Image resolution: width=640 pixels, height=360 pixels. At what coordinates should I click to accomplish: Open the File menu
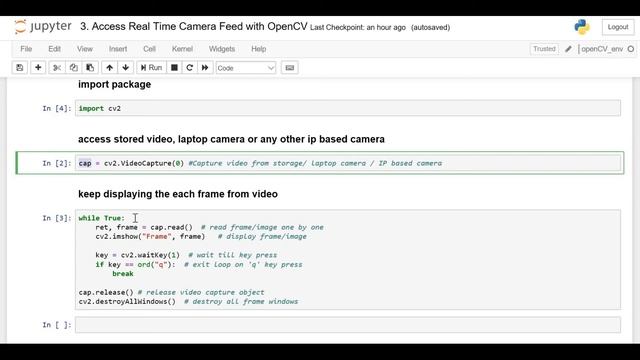[x=26, y=49]
